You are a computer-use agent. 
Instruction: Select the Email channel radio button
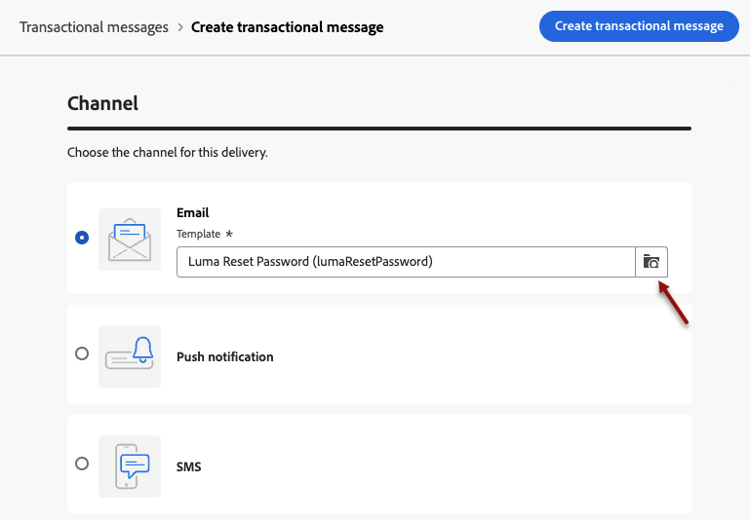pos(82,238)
